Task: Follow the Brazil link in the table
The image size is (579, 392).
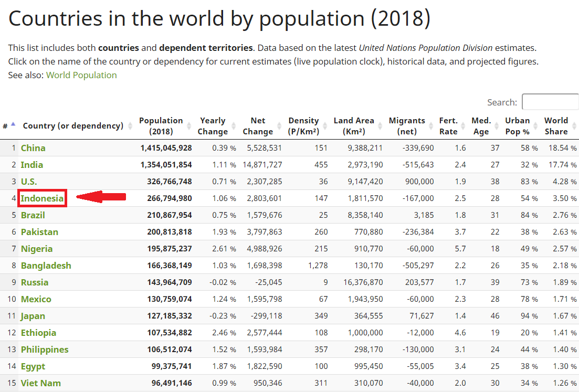Action: [x=33, y=215]
